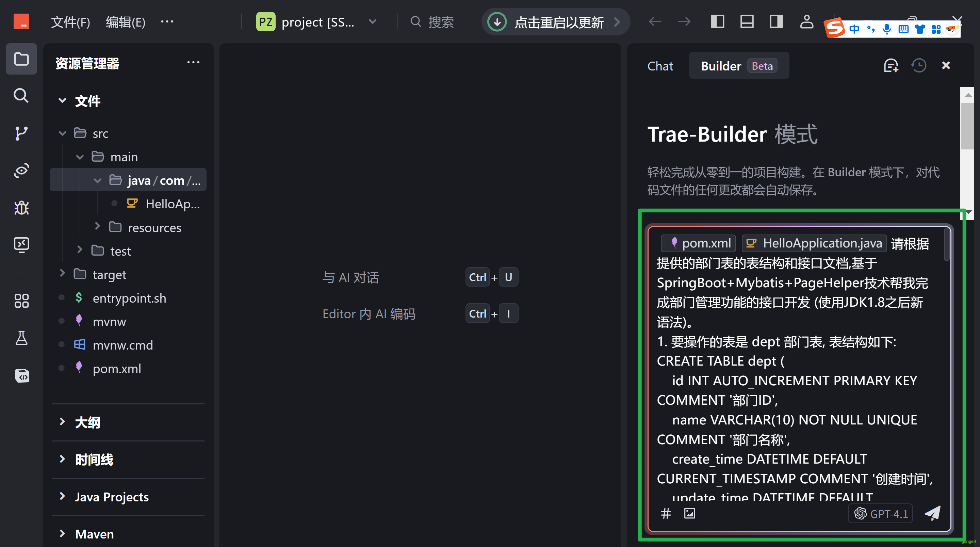This screenshot has height=547, width=980.
Task: Click the Sogou soft keyboard icon
Action: pos(903,29)
